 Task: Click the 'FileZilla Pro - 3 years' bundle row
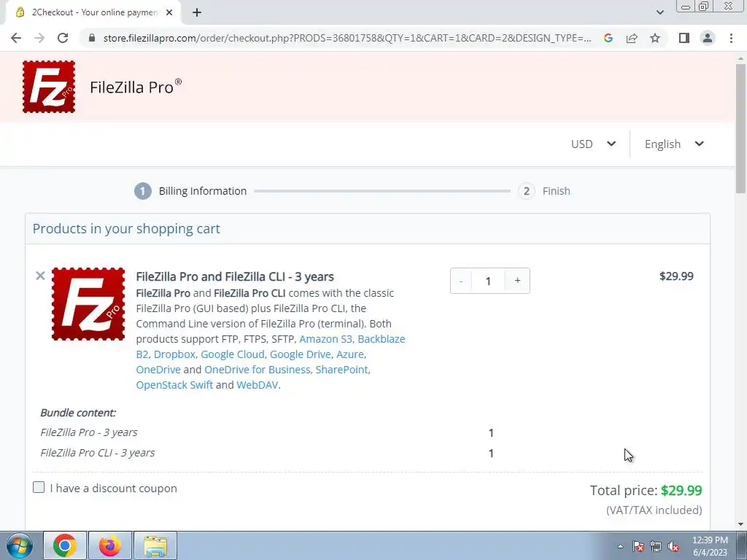click(88, 432)
